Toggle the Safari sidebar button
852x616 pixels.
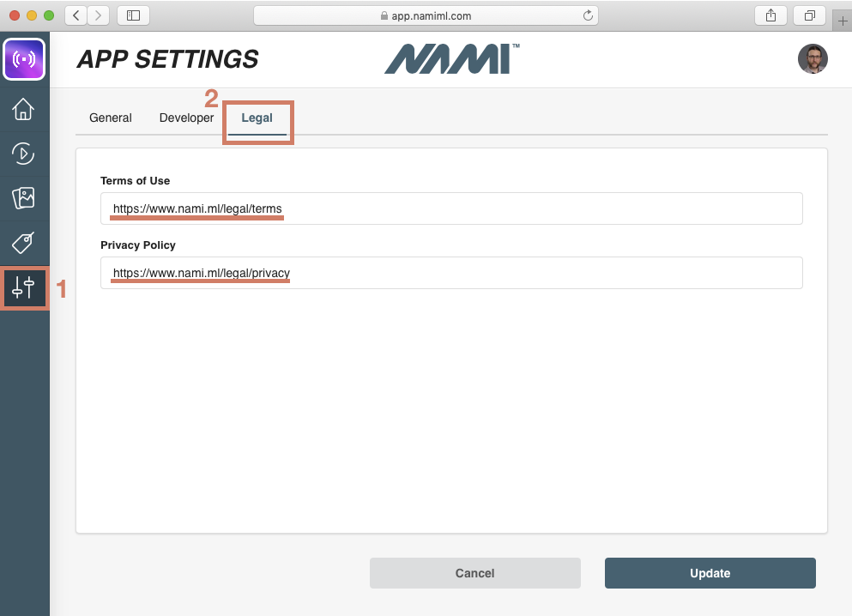point(133,15)
